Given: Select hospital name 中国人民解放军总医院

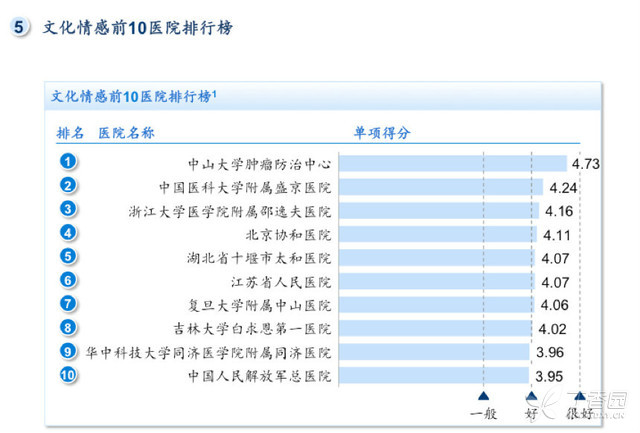Looking at the screenshot, I should pos(260,376).
